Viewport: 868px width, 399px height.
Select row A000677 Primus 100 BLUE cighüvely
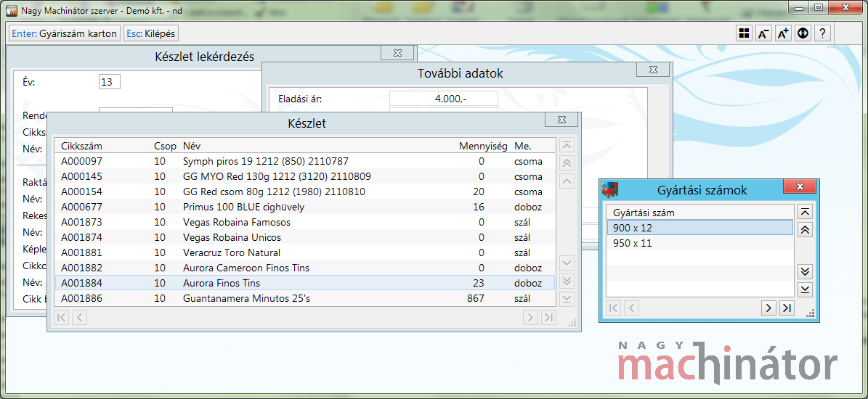pos(305,207)
